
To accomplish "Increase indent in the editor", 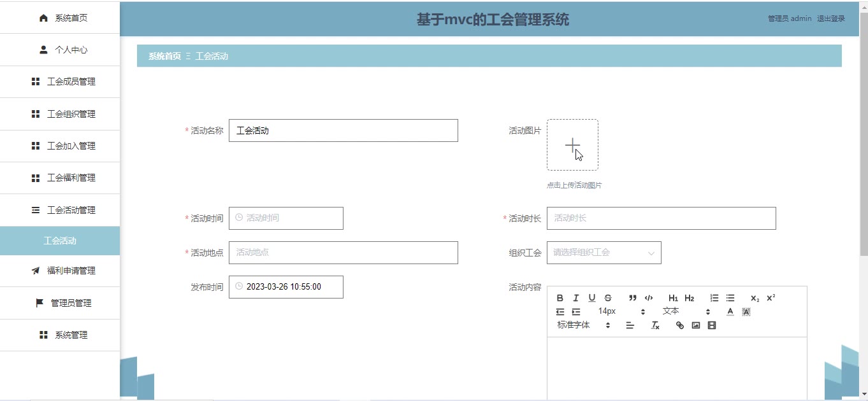I will coord(576,312).
